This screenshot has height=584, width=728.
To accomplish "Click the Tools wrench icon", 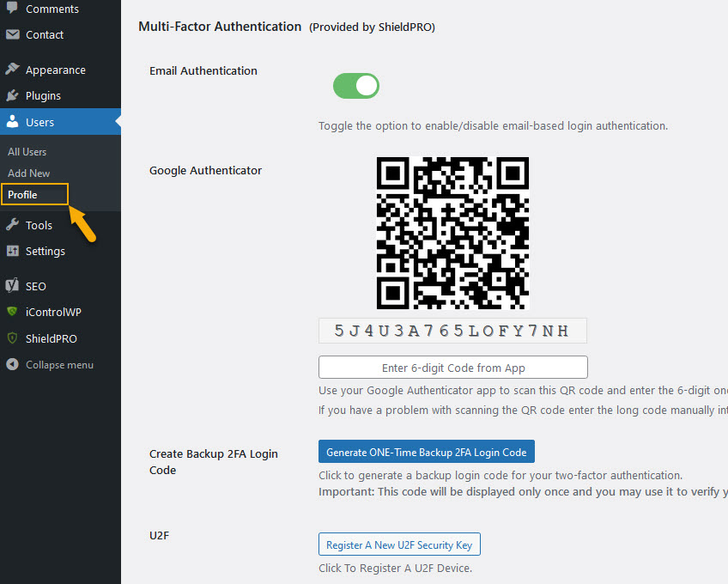I will (13, 225).
